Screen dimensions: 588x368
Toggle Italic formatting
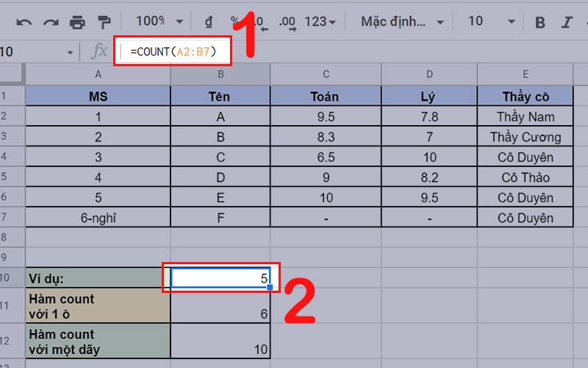[x=567, y=23]
